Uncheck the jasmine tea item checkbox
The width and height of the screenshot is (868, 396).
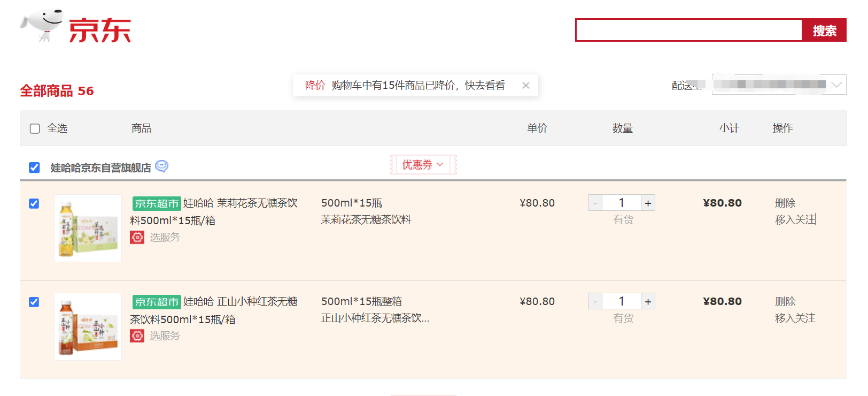tap(34, 203)
